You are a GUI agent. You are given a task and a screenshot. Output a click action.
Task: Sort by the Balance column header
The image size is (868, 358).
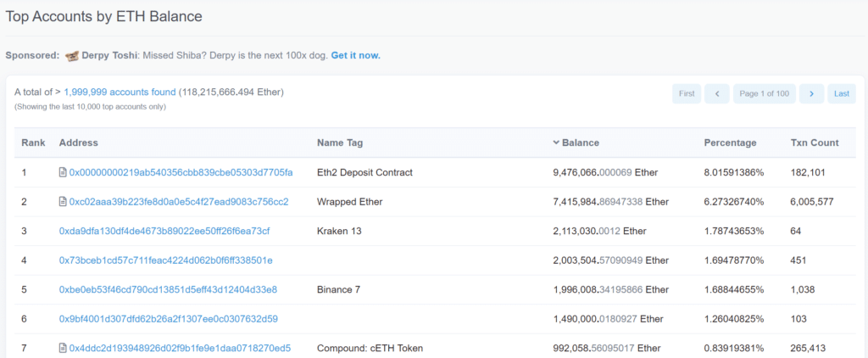(580, 143)
